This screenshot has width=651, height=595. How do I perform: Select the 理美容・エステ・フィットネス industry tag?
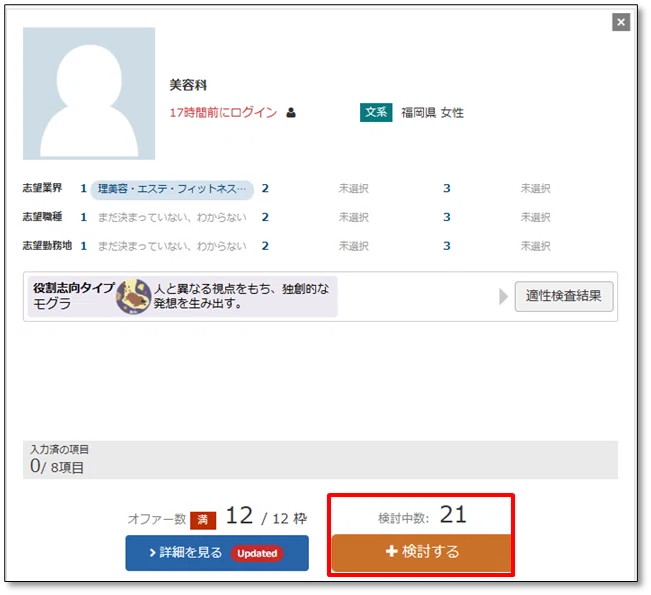click(x=172, y=189)
